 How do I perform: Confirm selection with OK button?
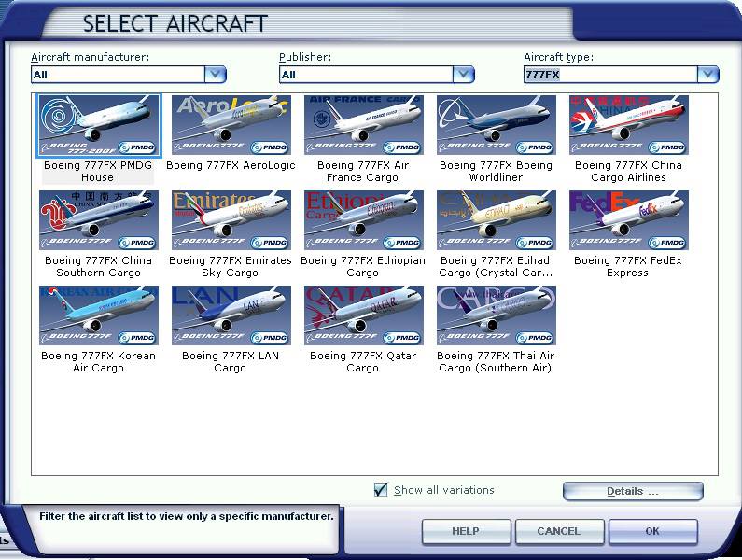(652, 531)
